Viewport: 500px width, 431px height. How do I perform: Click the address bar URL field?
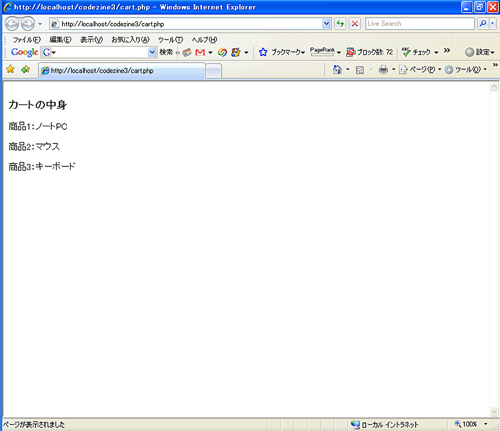190,24
